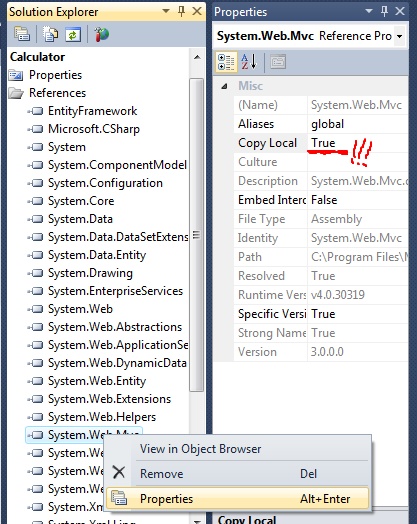Click the Show All Files icon
Viewport: 417px width, 524px height.
click(50, 34)
